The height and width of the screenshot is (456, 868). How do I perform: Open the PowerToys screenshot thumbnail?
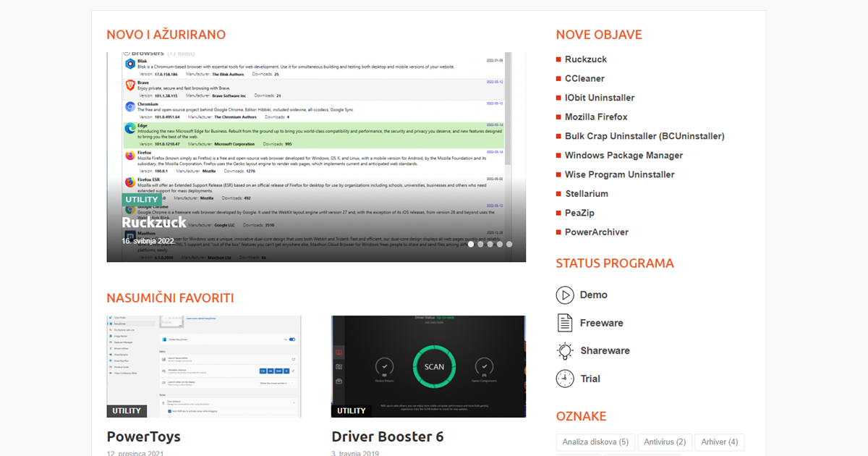click(204, 366)
